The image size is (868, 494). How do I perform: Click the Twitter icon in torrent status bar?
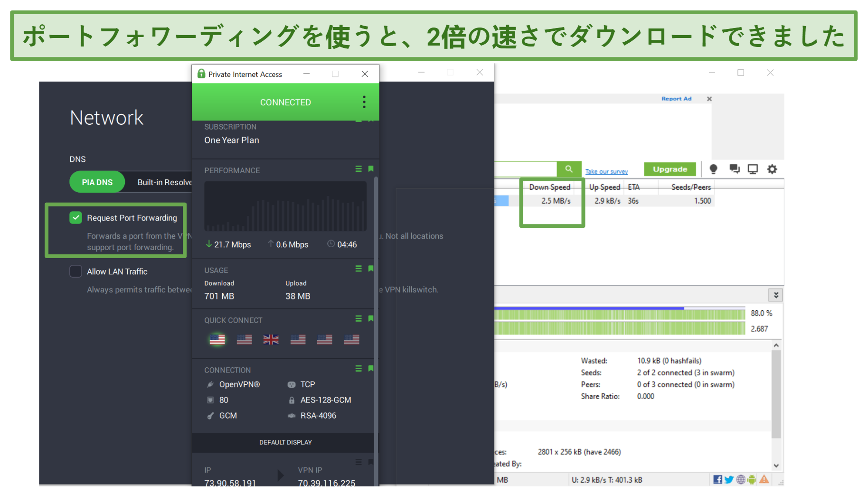click(x=729, y=480)
